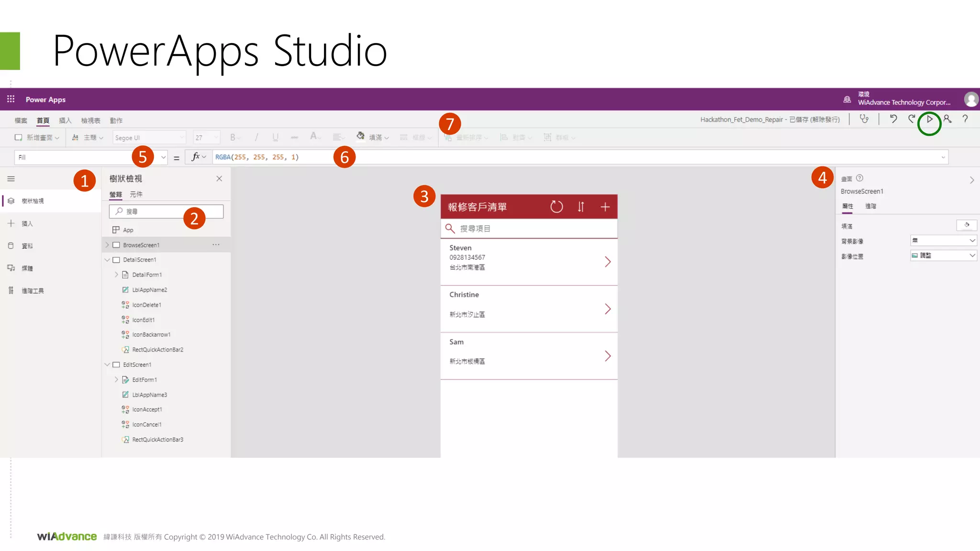The height and width of the screenshot is (551, 980).
Task: Collapse DetailScreen1 in the tree
Action: (x=107, y=260)
